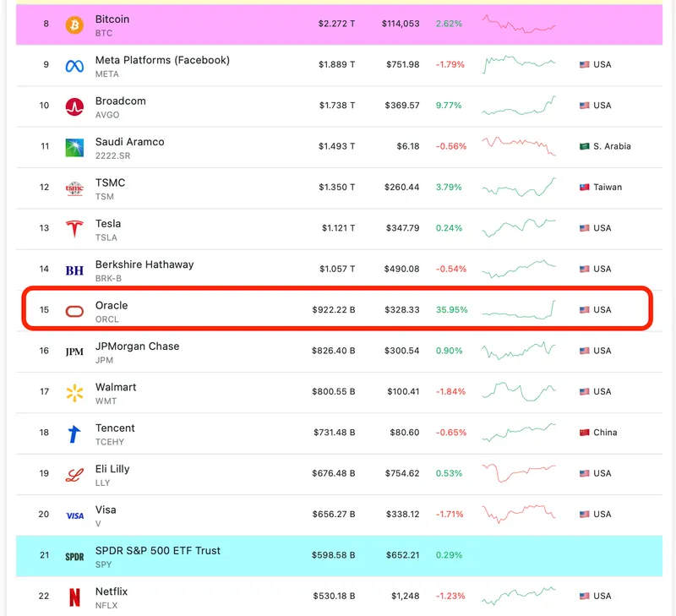Image resolution: width=676 pixels, height=616 pixels.
Task: Click the Broadcom logo icon
Action: click(x=74, y=106)
